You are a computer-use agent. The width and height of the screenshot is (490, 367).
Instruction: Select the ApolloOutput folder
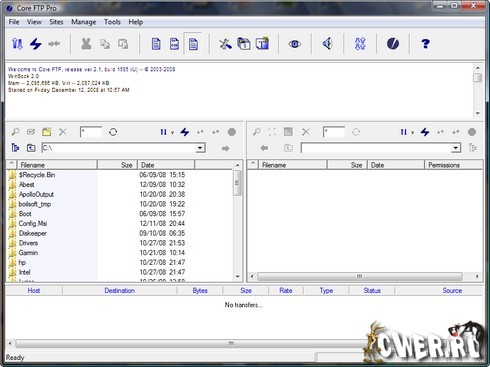[36, 194]
